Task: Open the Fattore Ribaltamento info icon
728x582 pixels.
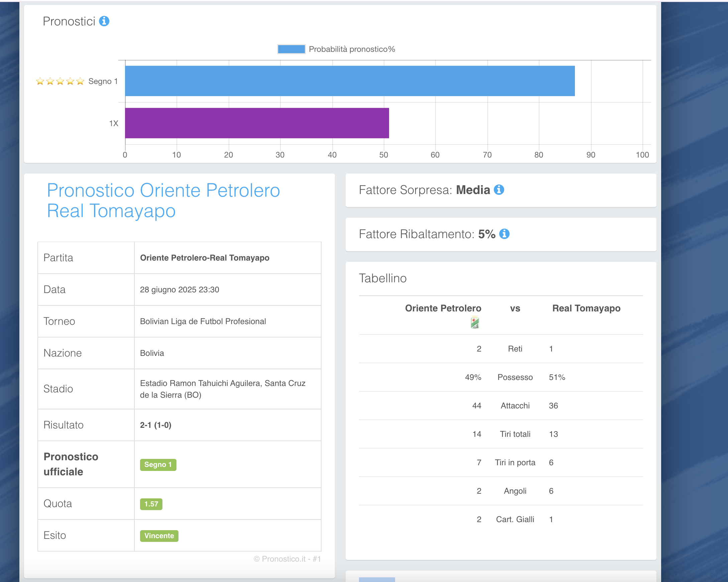Action: coord(504,234)
